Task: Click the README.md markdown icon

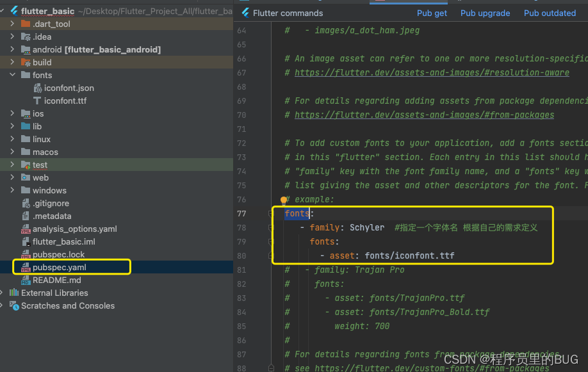Action: (x=26, y=280)
